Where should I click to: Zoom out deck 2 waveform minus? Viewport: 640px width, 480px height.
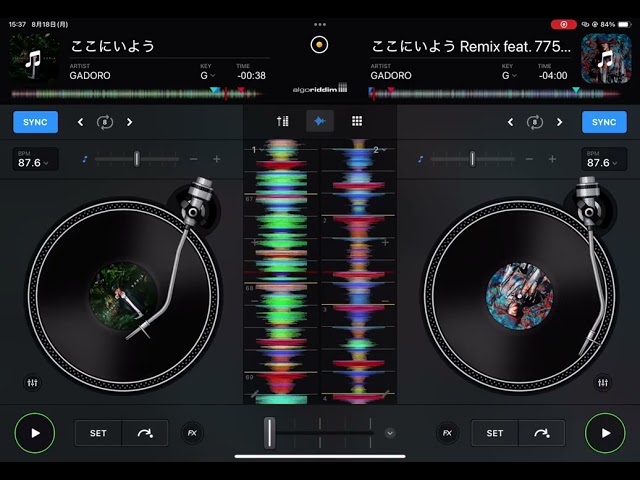pyautogui.click(x=385, y=301)
